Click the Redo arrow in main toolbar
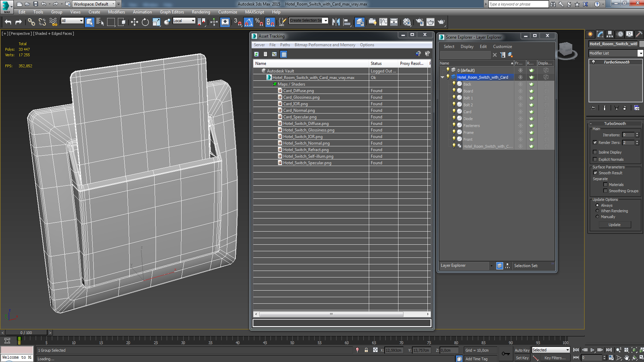Viewport: 644px width, 362px height. 19,22
